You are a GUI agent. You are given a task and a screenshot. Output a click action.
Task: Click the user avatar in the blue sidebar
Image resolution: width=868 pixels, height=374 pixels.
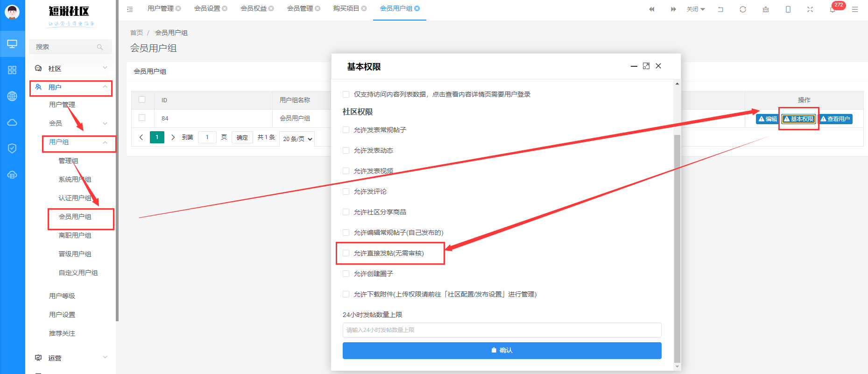tap(12, 12)
